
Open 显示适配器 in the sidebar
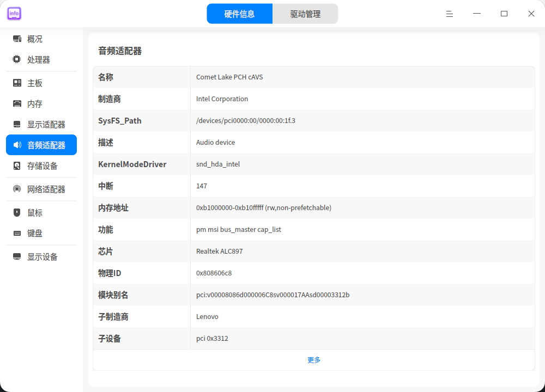41,124
